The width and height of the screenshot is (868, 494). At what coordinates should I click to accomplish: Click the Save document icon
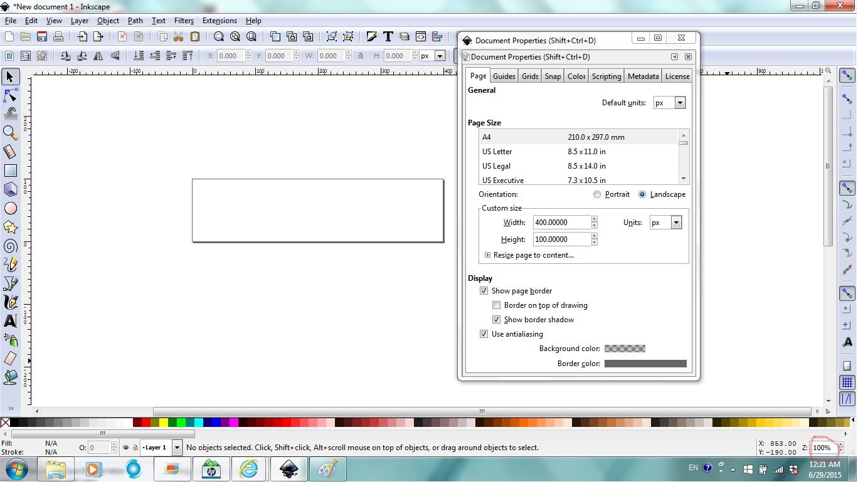point(42,37)
